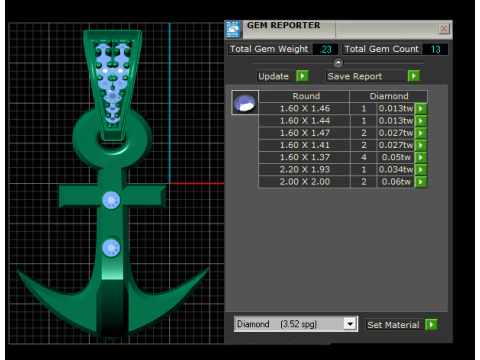Select the 2.00 X 2.00 size cell
The height and width of the screenshot is (360, 480).
tap(305, 182)
